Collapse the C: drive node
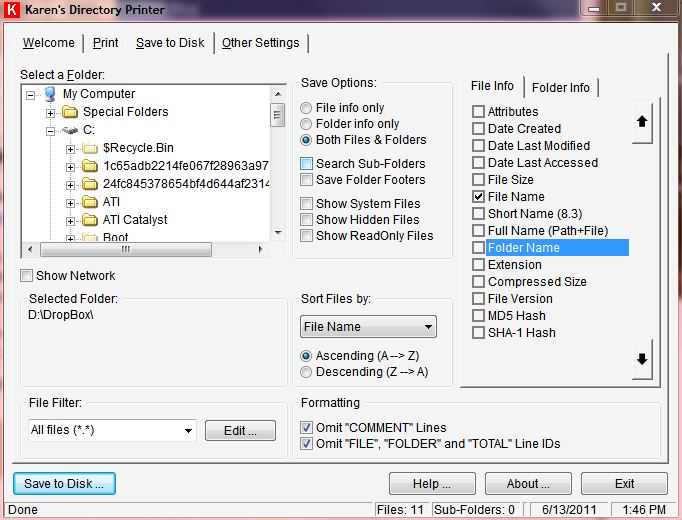The image size is (682, 520). [50, 131]
